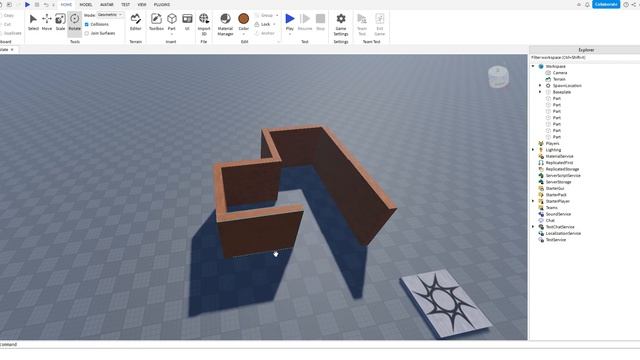
Task: Select the Terrain item in Explorer
Action: 559,79
